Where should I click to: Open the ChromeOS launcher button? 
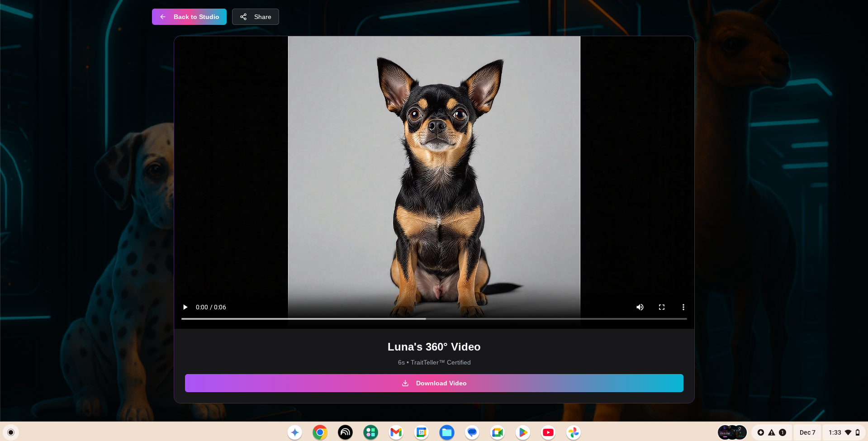coord(11,432)
